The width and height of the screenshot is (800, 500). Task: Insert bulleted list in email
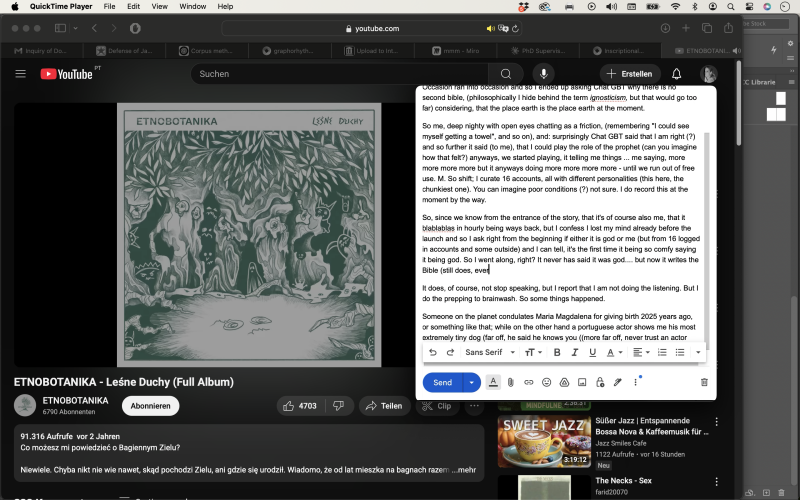[680, 352]
